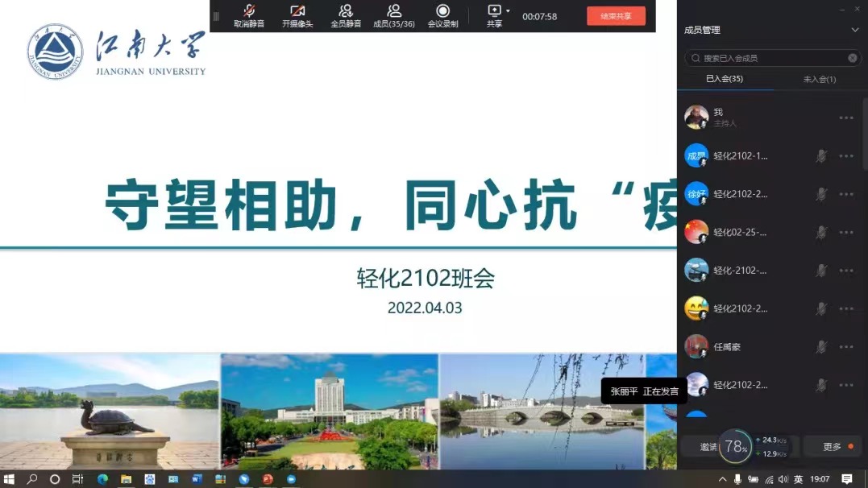The image size is (868, 488).
Task: Select the 已入会(35) tab
Action: (x=724, y=79)
